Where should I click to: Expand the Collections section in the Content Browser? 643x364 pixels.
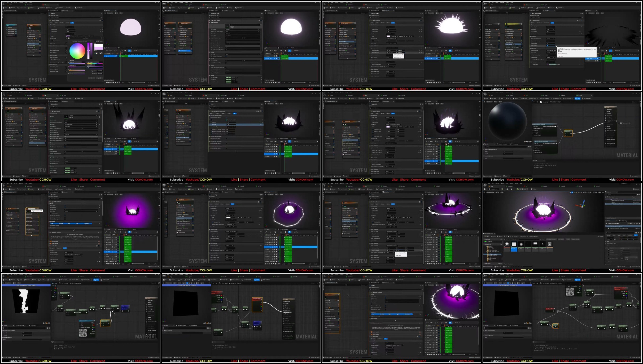(487, 264)
